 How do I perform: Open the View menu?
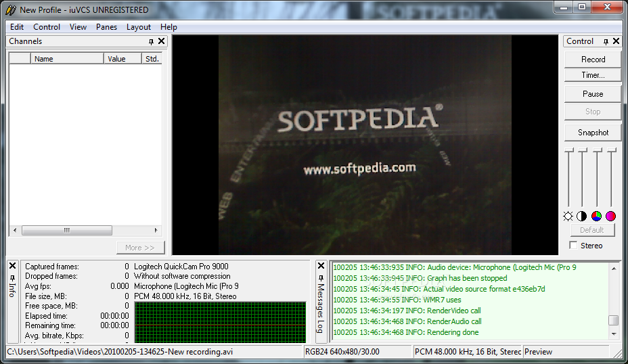78,27
